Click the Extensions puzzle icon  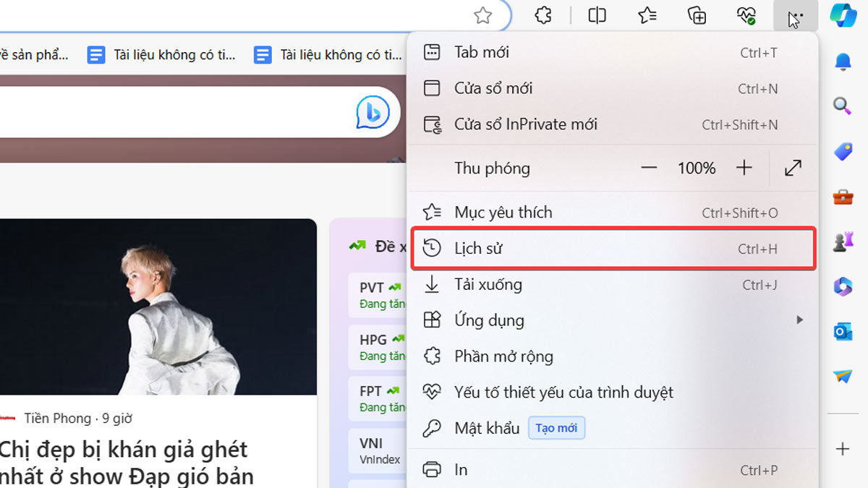coord(542,14)
